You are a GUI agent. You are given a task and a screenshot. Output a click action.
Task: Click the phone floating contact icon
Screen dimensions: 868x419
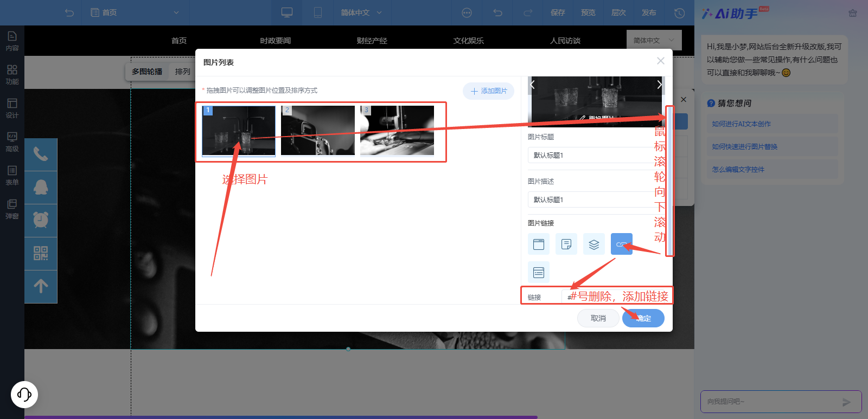(41, 154)
